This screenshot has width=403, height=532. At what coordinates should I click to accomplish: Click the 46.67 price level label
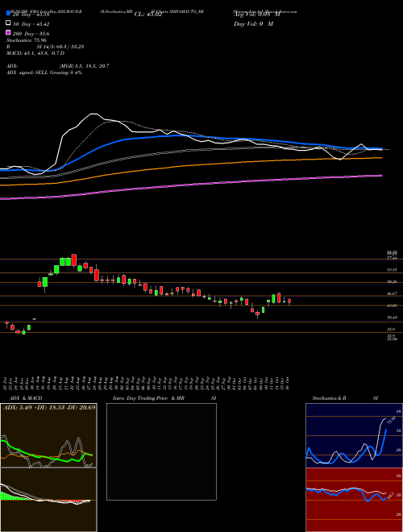(x=392, y=293)
